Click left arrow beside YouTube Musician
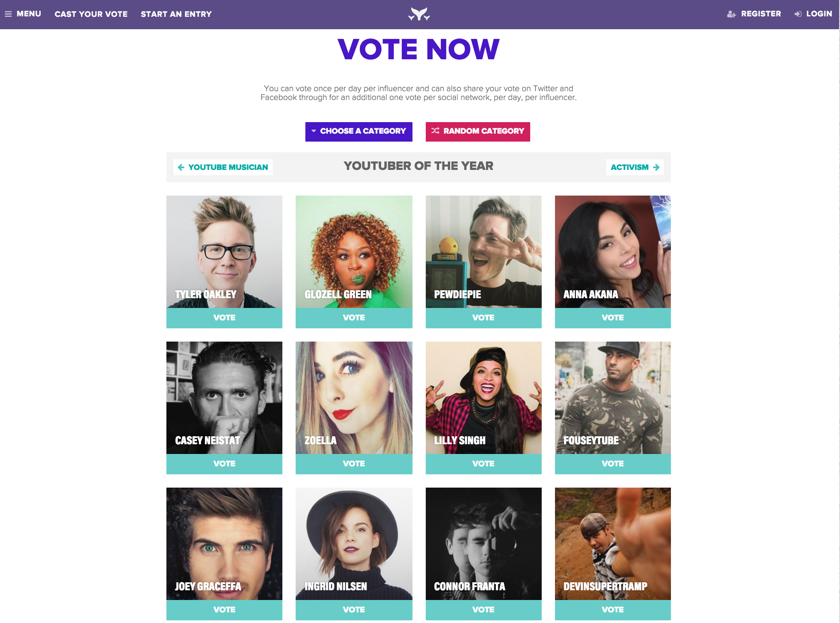 (x=181, y=167)
